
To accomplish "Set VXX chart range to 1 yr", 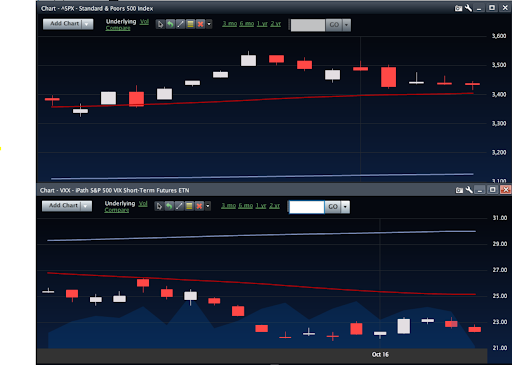I will 261,206.
